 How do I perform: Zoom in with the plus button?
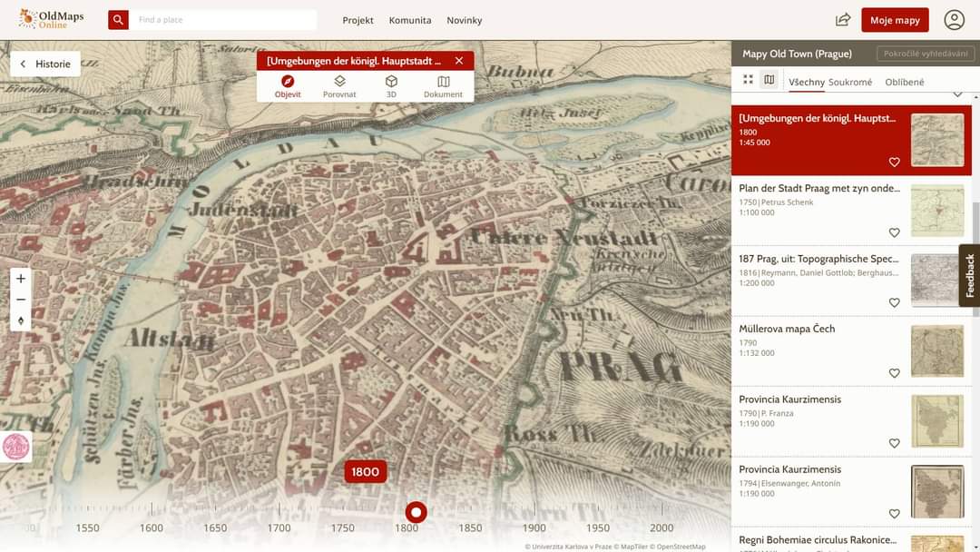(x=21, y=278)
